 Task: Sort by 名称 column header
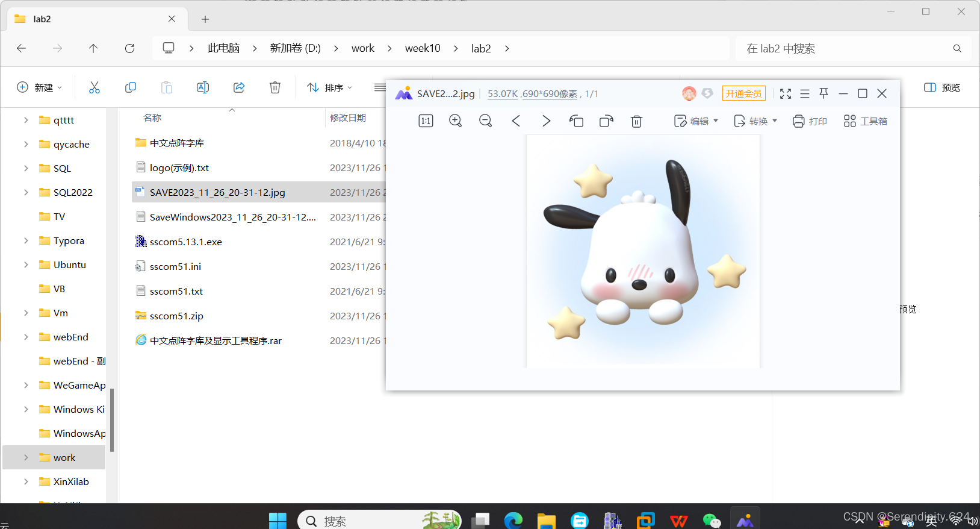click(152, 117)
